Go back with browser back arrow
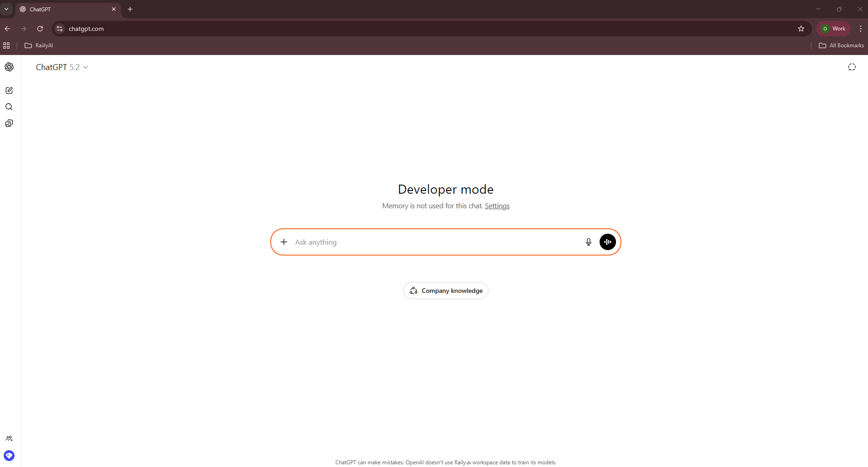The image size is (868, 467). click(7, 29)
